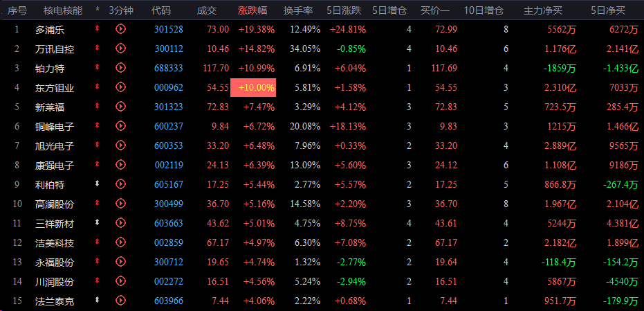Open 3-minute chart icon for 高澜股份
This screenshot has width=644, height=311.
tap(120, 203)
